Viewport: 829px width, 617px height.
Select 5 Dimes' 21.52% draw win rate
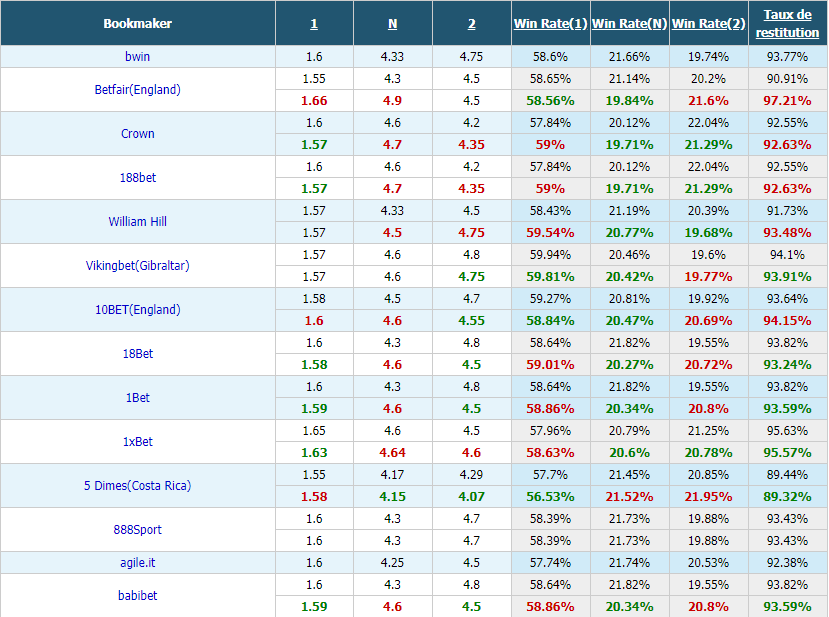click(630, 496)
